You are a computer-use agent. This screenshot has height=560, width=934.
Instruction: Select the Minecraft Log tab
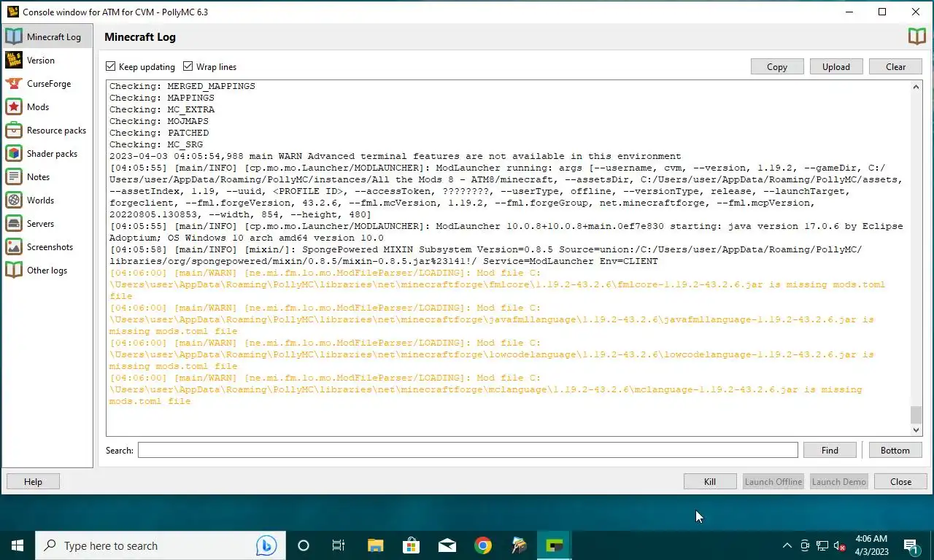(47, 37)
